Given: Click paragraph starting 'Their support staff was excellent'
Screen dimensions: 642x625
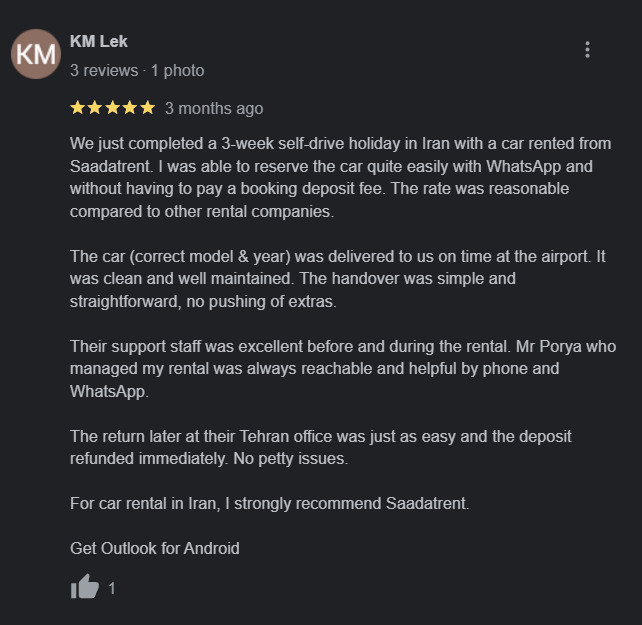Looking at the screenshot, I should click(x=343, y=369).
